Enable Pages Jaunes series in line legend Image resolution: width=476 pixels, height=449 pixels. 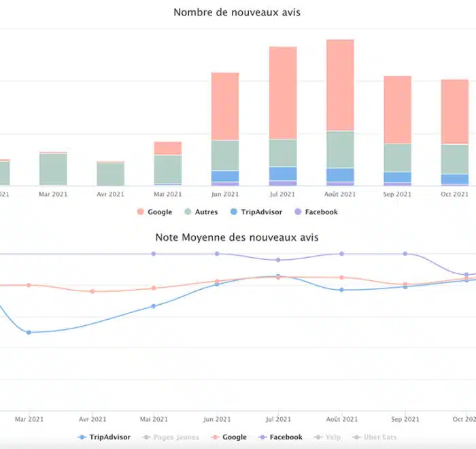(166, 437)
